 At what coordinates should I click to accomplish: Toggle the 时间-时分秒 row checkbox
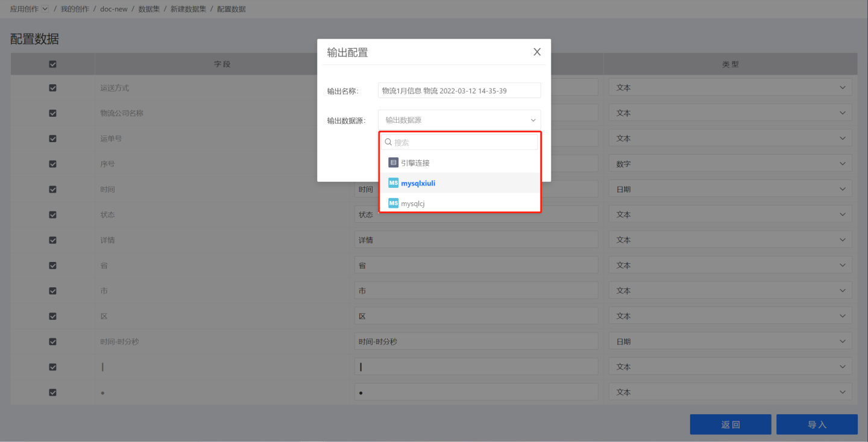tap(52, 341)
